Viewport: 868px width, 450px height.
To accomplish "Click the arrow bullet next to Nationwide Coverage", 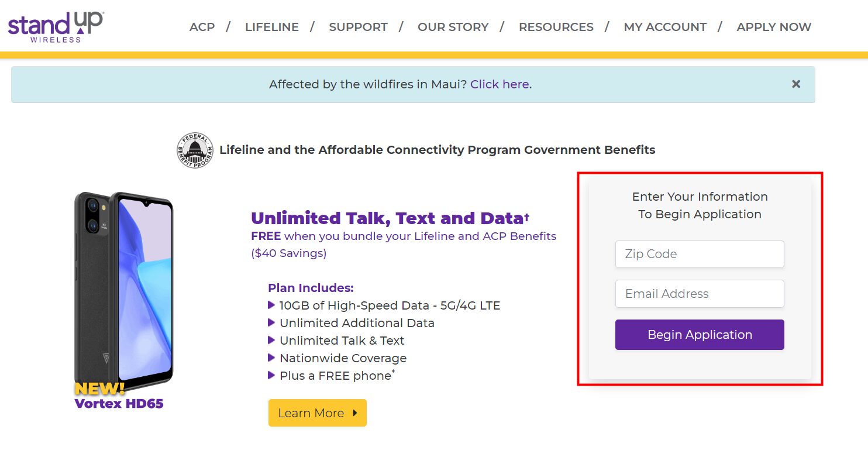I will [271, 357].
